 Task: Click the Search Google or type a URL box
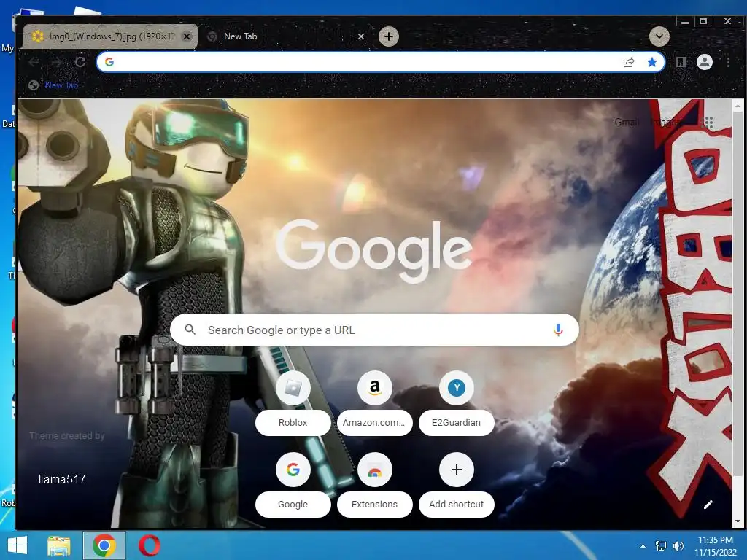[x=374, y=330]
